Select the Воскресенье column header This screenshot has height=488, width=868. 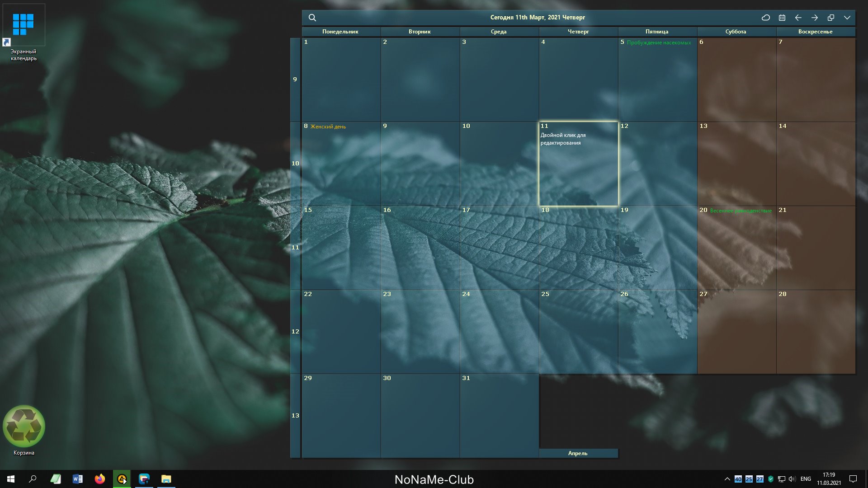pos(816,32)
